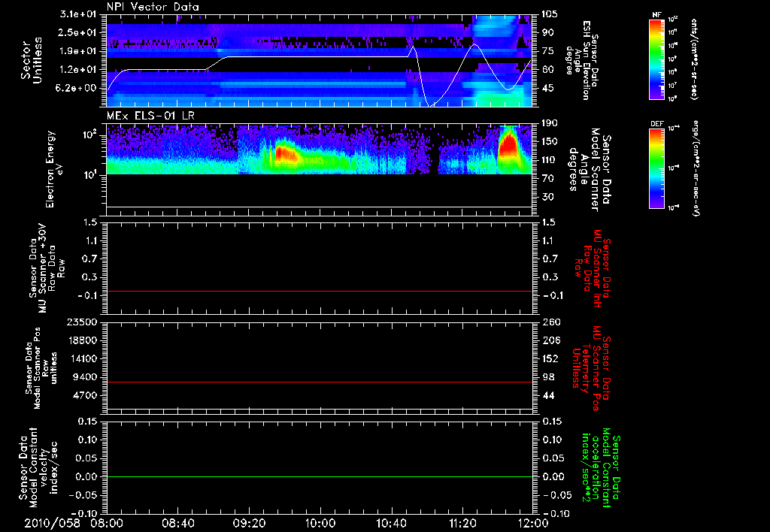Click the 190 scanner angle tick label
Screen dimensions: 770x532
(549, 123)
